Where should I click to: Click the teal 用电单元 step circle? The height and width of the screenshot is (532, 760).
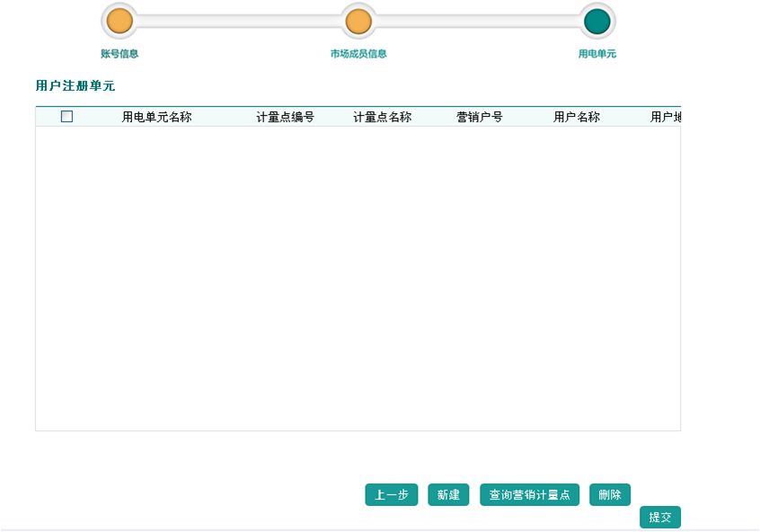click(x=597, y=21)
